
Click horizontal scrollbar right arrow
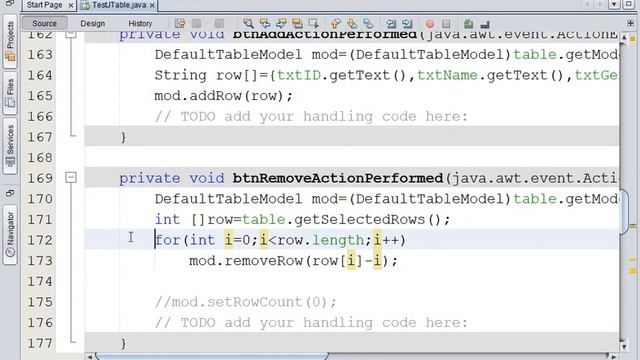coord(614,357)
